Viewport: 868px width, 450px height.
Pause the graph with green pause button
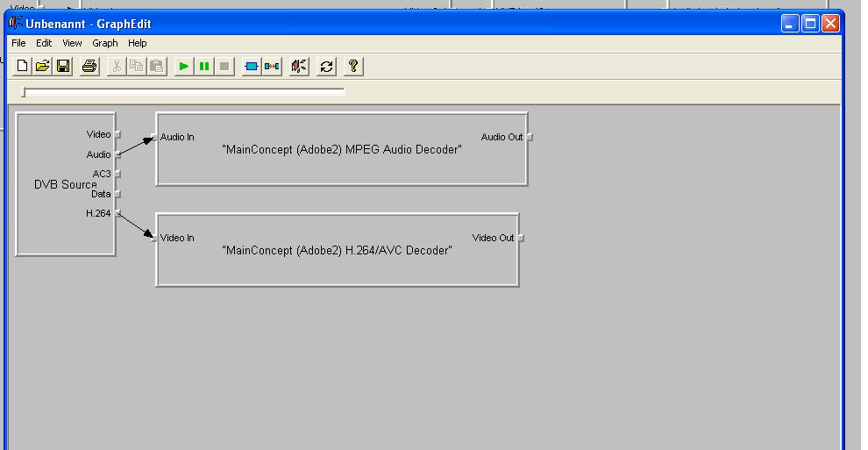[x=203, y=67]
